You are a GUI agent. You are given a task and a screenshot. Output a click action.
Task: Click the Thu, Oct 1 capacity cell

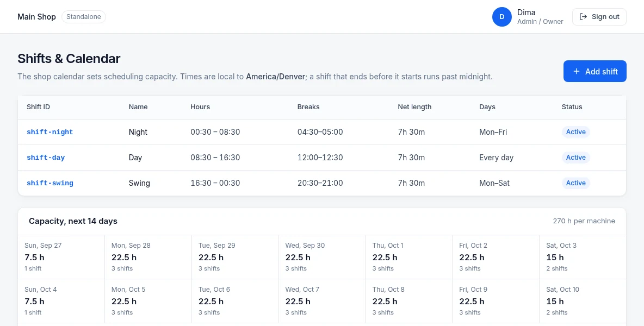coord(408,257)
